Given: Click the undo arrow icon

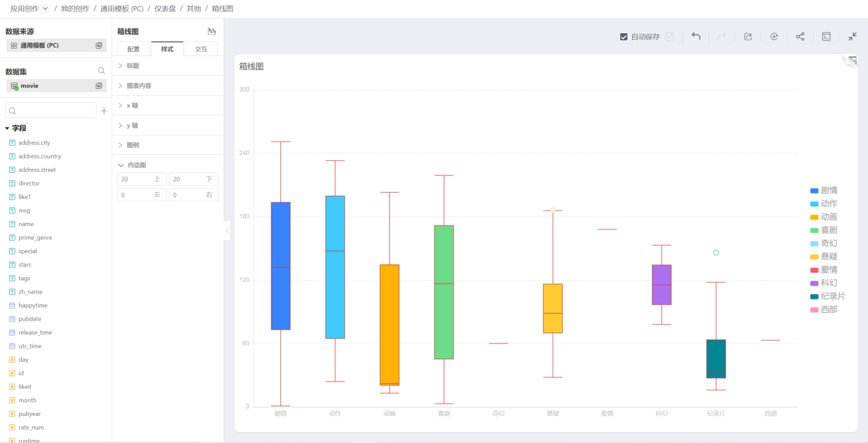Looking at the screenshot, I should pyautogui.click(x=696, y=37).
